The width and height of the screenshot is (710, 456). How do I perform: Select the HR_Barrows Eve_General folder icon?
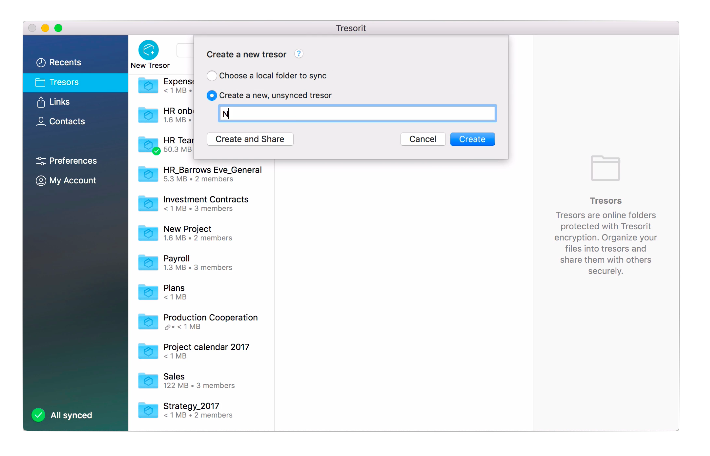pyautogui.click(x=148, y=174)
